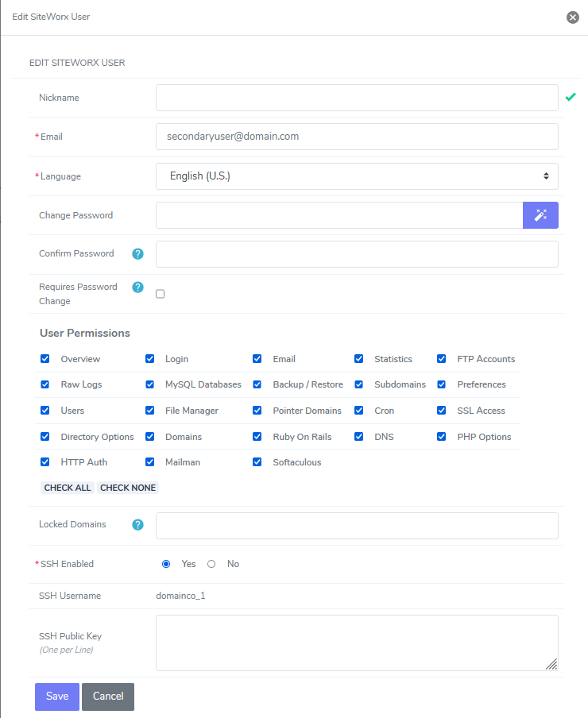The height and width of the screenshot is (718, 588).
Task: Toggle the Requires Password Change checkbox
Action: (x=160, y=293)
